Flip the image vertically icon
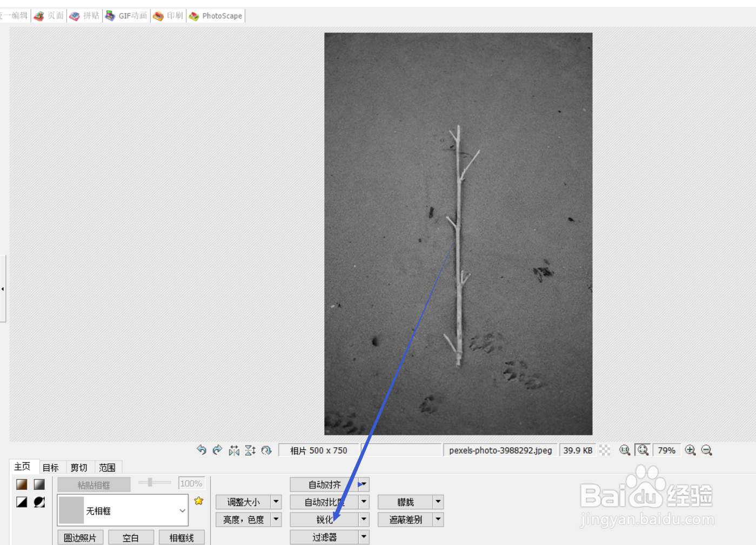Viewport: 756px width, 545px height. 250,450
